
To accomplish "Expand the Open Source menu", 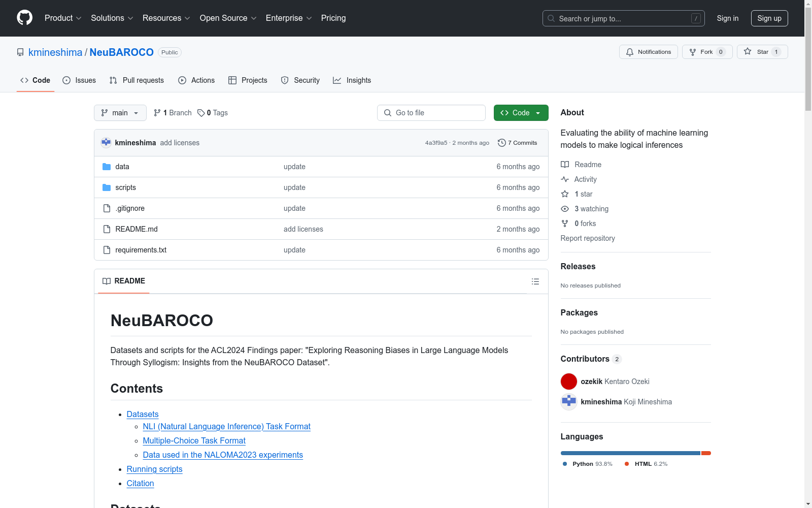I will (228, 18).
